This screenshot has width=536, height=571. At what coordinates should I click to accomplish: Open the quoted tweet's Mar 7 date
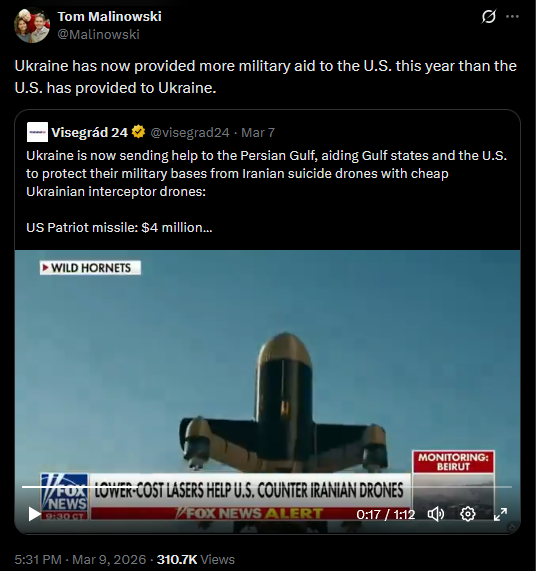pos(258,133)
